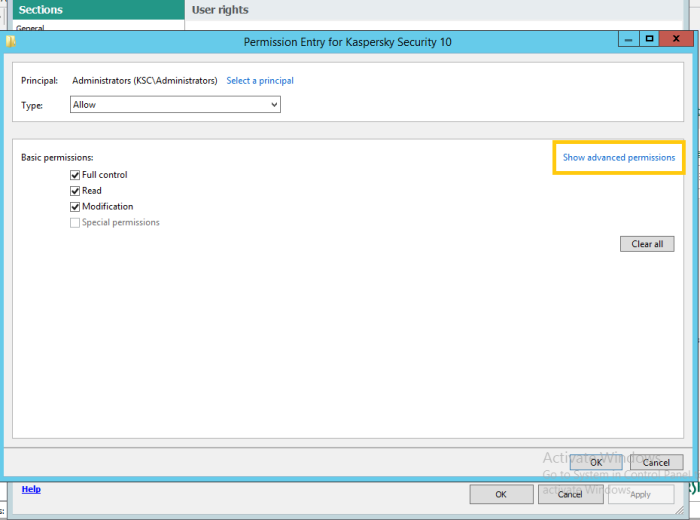Screen dimensions: 700x520
Task: Click the folder icon in the dialog title bar
Action: (11, 42)
